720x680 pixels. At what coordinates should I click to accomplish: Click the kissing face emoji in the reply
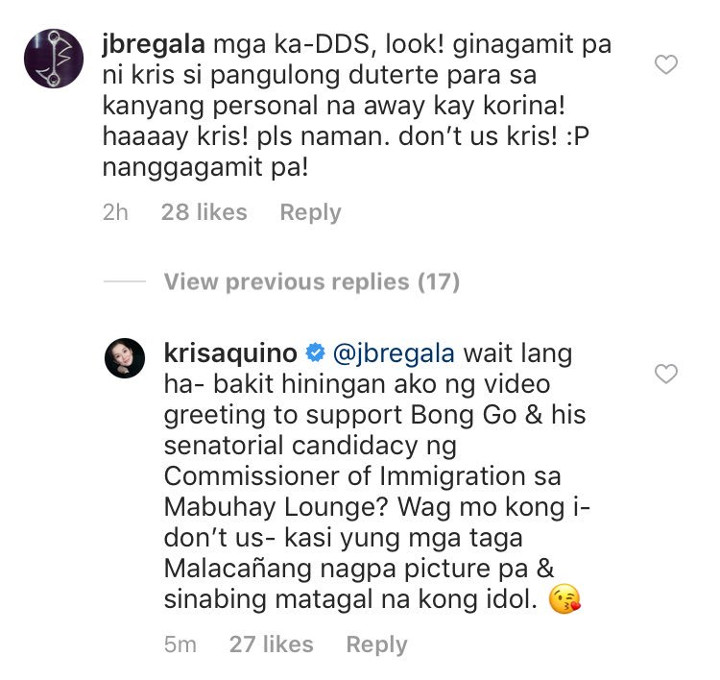click(x=565, y=599)
